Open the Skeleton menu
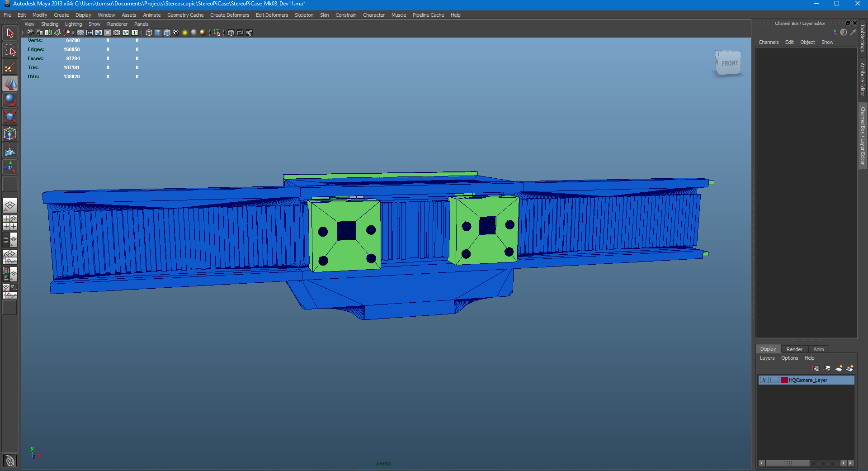 (304, 15)
